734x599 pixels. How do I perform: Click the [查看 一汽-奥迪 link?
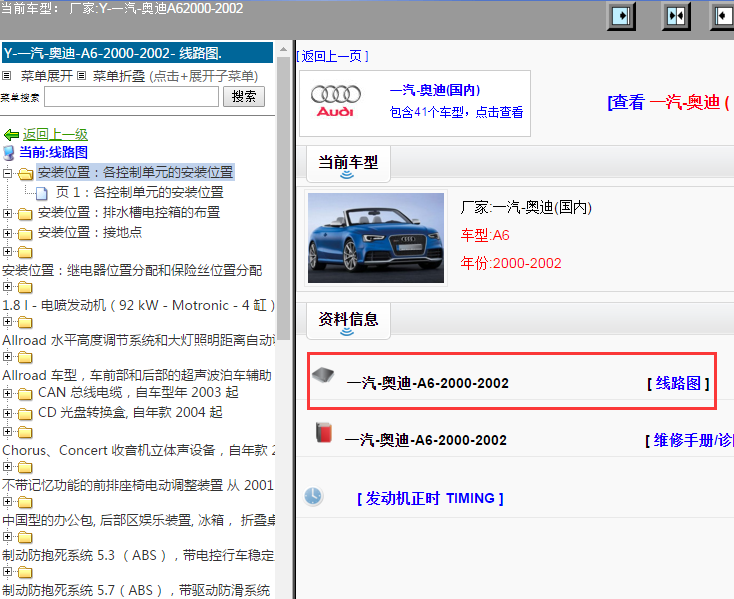pos(670,102)
